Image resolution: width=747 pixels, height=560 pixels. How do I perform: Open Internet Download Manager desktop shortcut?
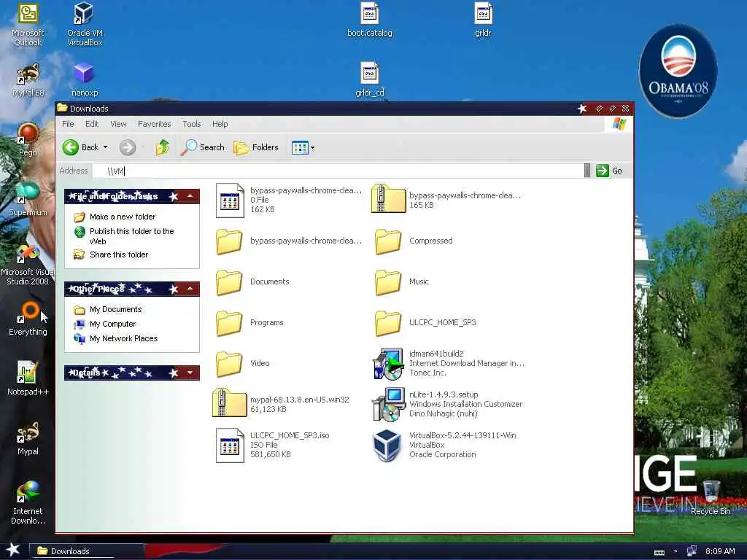(28, 502)
